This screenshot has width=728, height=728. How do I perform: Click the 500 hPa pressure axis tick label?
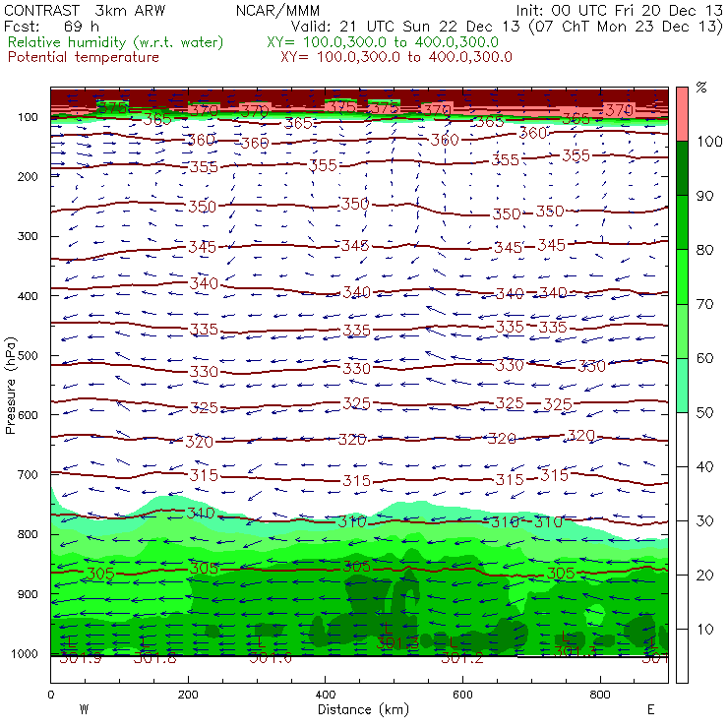[x=28, y=356]
